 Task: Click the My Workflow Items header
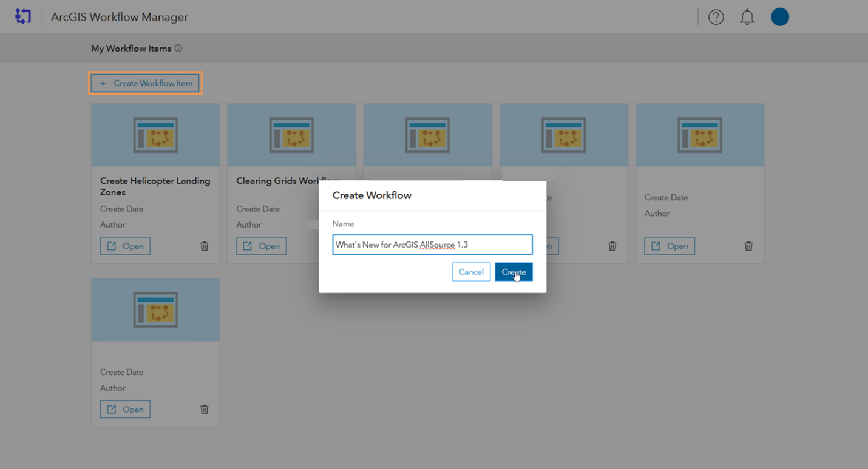point(130,48)
